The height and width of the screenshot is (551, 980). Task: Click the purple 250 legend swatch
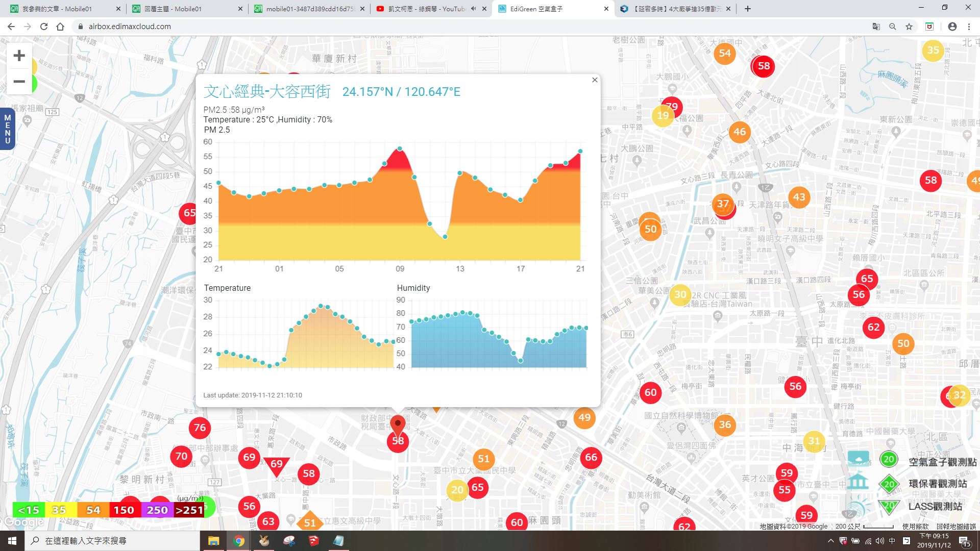coord(157,510)
